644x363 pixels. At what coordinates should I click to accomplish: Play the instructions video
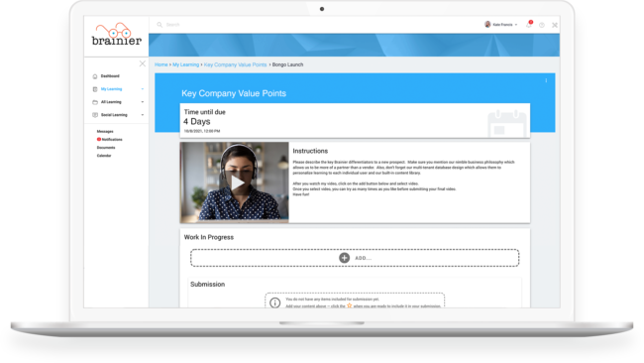[x=237, y=182]
